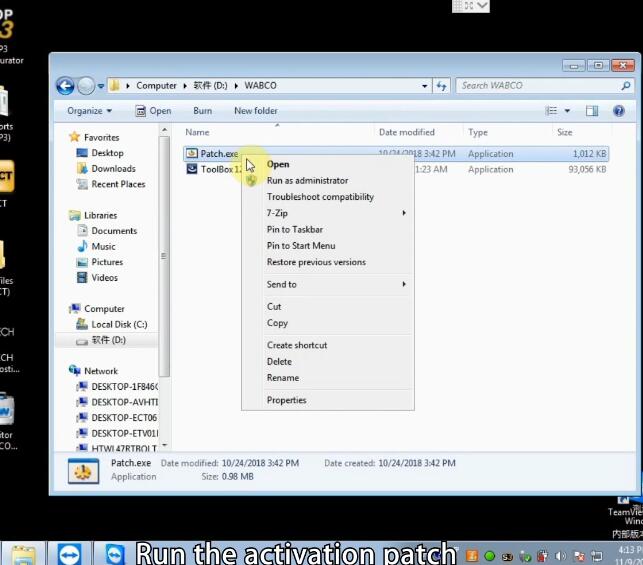This screenshot has width=643, height=565.
Task: Choose Troubleshoot compatibility
Action: point(328,197)
